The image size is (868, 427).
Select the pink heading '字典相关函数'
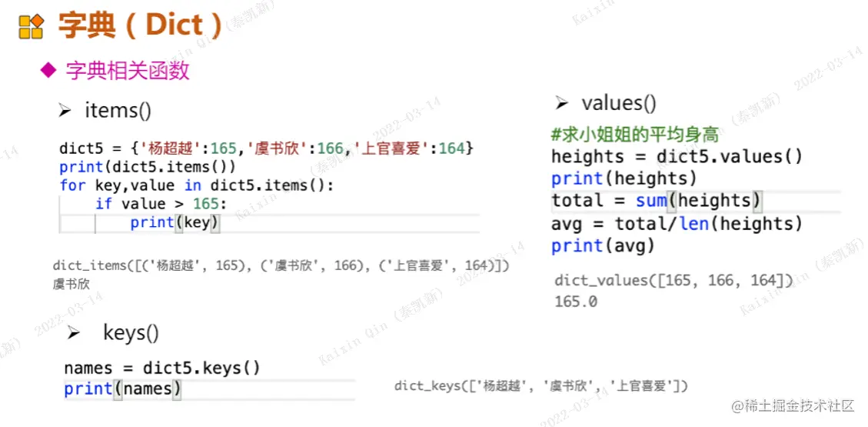[x=128, y=71]
